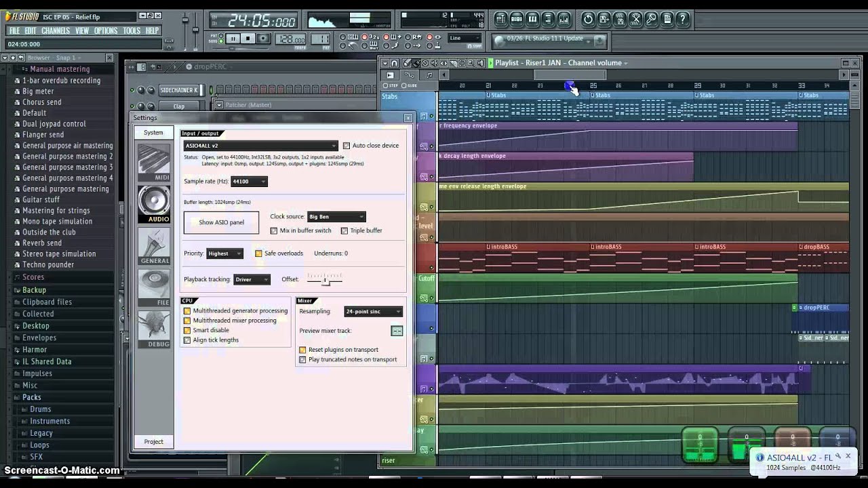868x488 pixels.
Task: Enable Triple buffer option
Action: pyautogui.click(x=344, y=230)
